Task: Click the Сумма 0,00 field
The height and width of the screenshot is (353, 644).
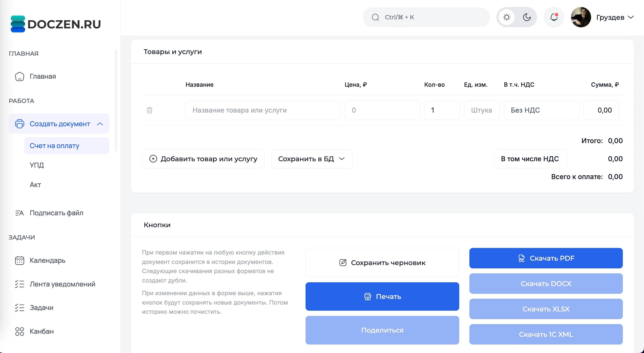Action: click(x=601, y=110)
